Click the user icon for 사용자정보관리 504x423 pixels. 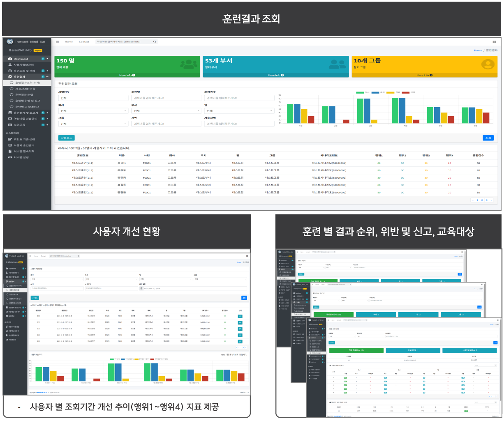tap(10, 65)
